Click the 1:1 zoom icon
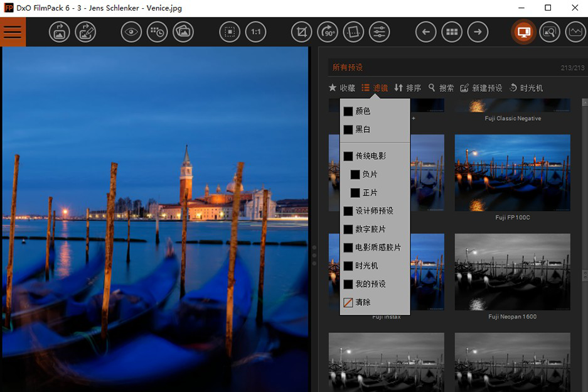The image size is (588, 392). tap(255, 32)
